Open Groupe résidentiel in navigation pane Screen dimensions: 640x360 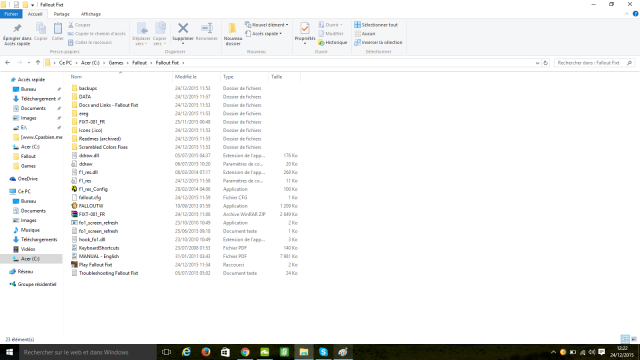[37, 284]
